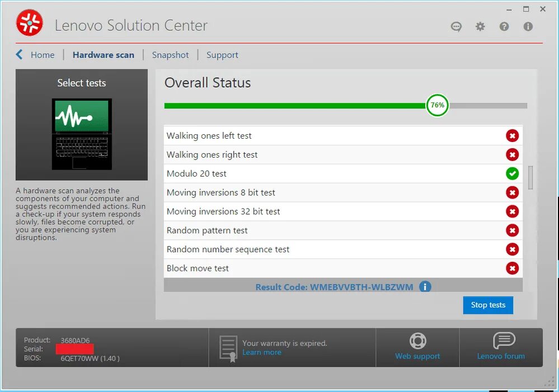Open the feedback chat bubble icon

456,27
